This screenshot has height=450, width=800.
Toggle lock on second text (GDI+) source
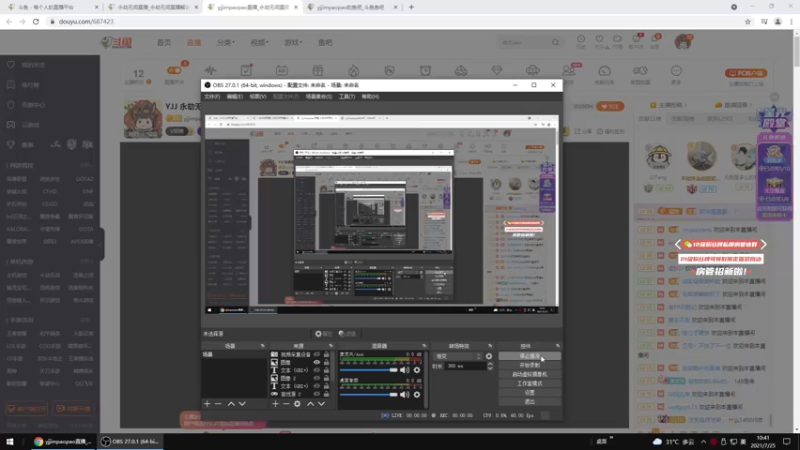[327, 386]
